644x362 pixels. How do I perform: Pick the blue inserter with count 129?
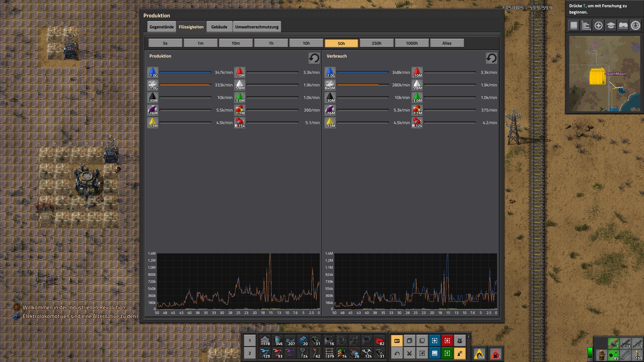[x=265, y=353]
